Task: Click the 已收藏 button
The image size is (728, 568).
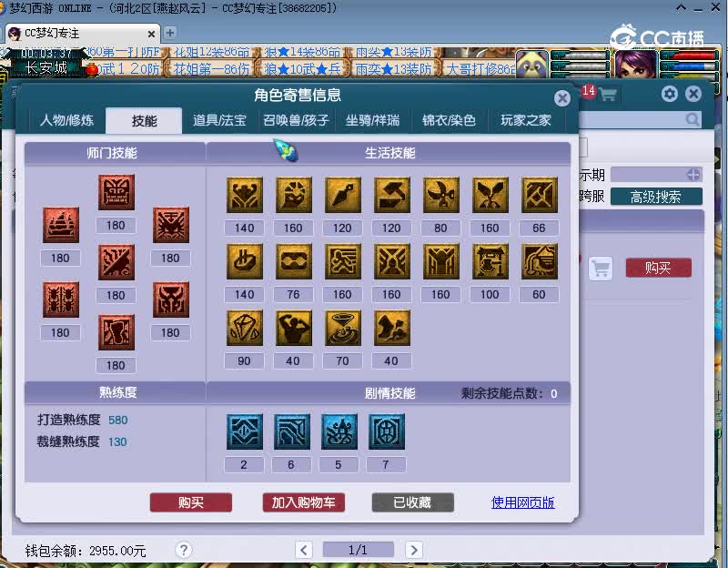Action: click(x=412, y=502)
